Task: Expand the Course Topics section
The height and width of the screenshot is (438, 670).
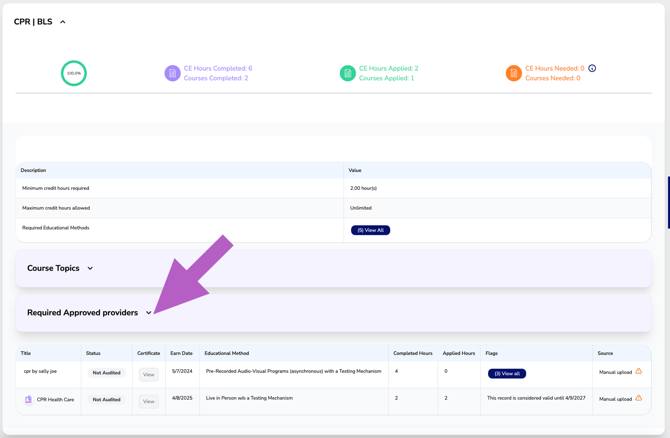Action: click(x=90, y=268)
